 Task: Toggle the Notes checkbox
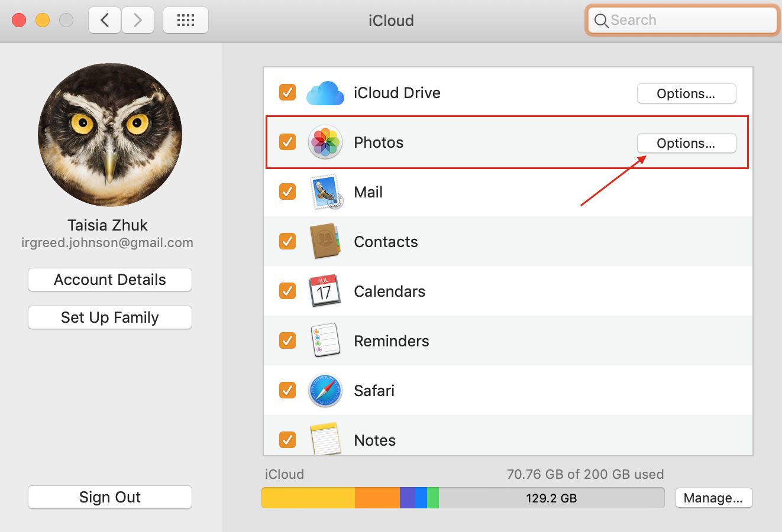(x=287, y=440)
